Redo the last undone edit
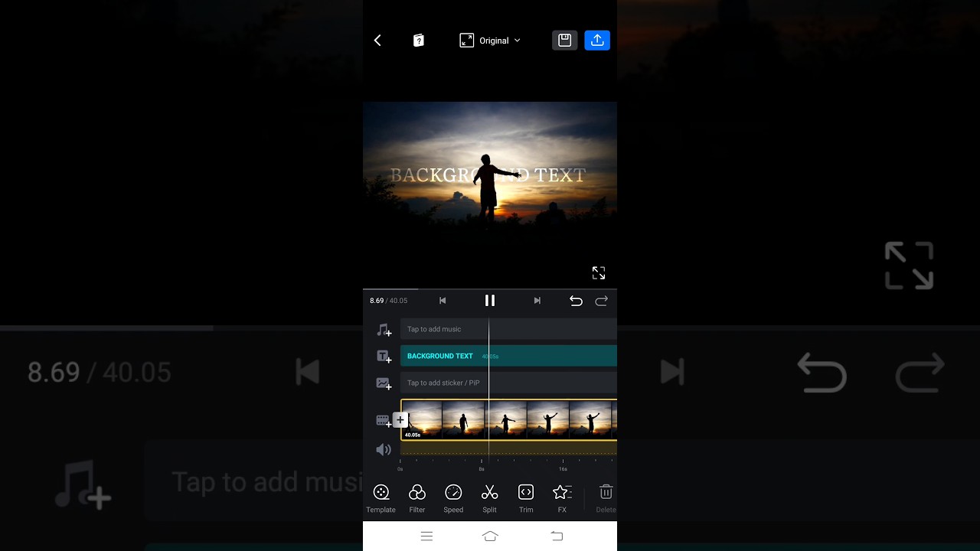 point(602,301)
